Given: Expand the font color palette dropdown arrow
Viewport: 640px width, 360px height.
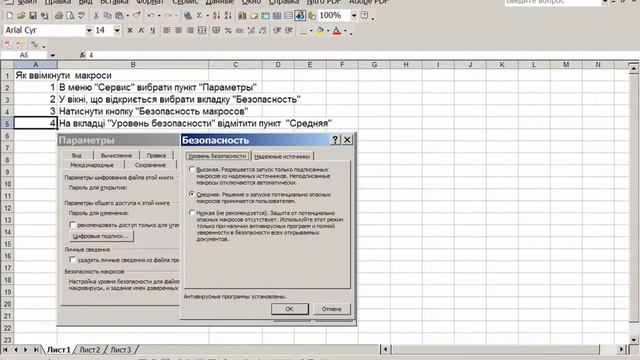Looking at the screenshot, I should point(345,31).
